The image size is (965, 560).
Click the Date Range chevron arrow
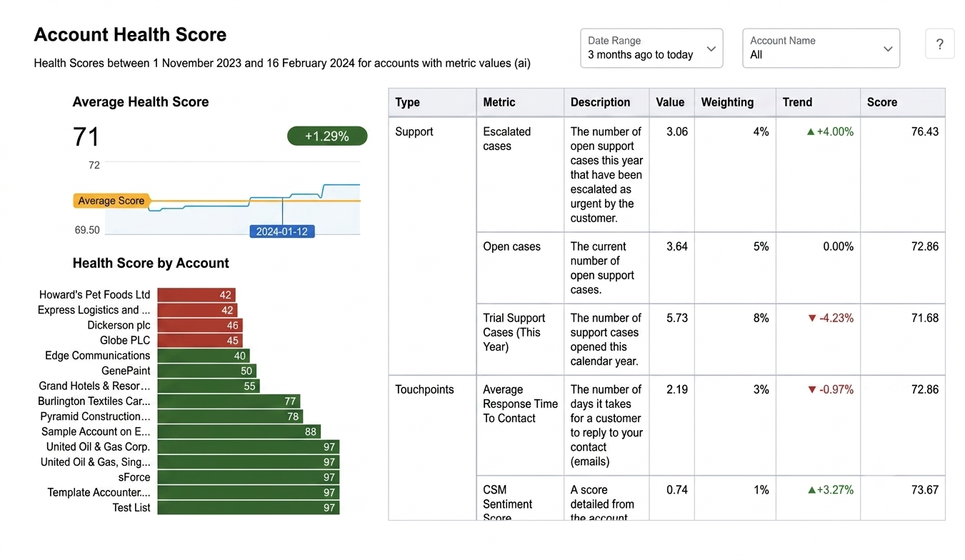click(711, 49)
